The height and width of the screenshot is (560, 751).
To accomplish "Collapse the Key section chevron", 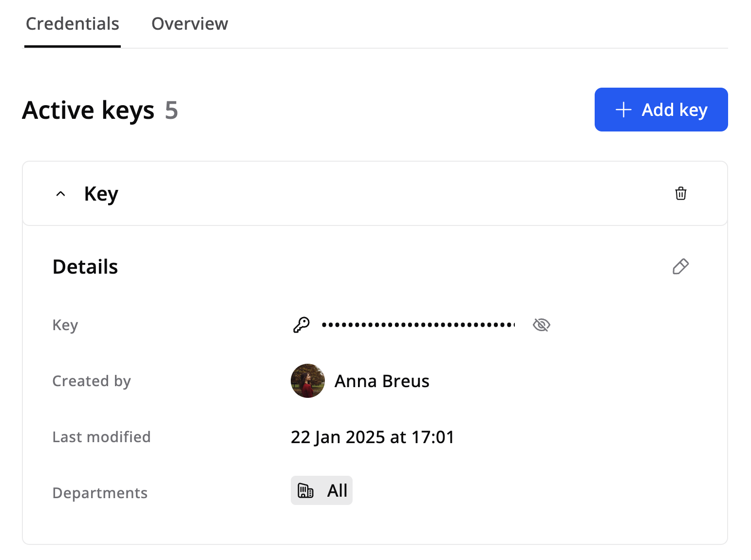I will (60, 194).
